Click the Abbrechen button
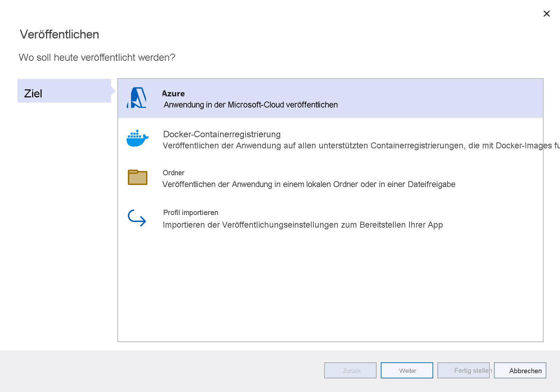Screen dimensions: 560x392 click(x=520, y=370)
